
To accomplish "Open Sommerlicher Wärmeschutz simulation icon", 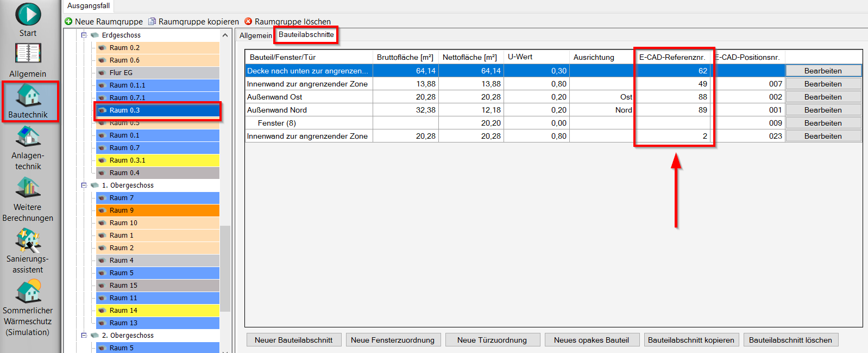I will pyautogui.click(x=28, y=292).
